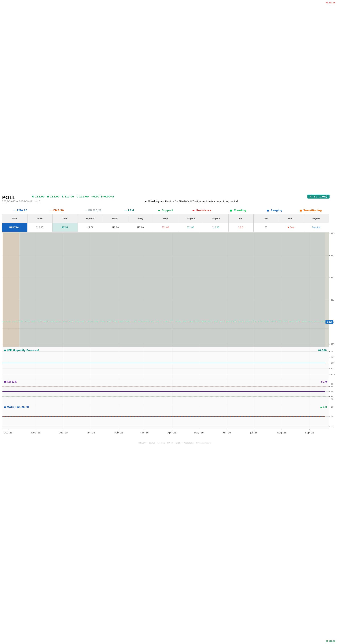Click the RSI column header in the table
This screenshot has width=338, height=644.
coord(266,219)
